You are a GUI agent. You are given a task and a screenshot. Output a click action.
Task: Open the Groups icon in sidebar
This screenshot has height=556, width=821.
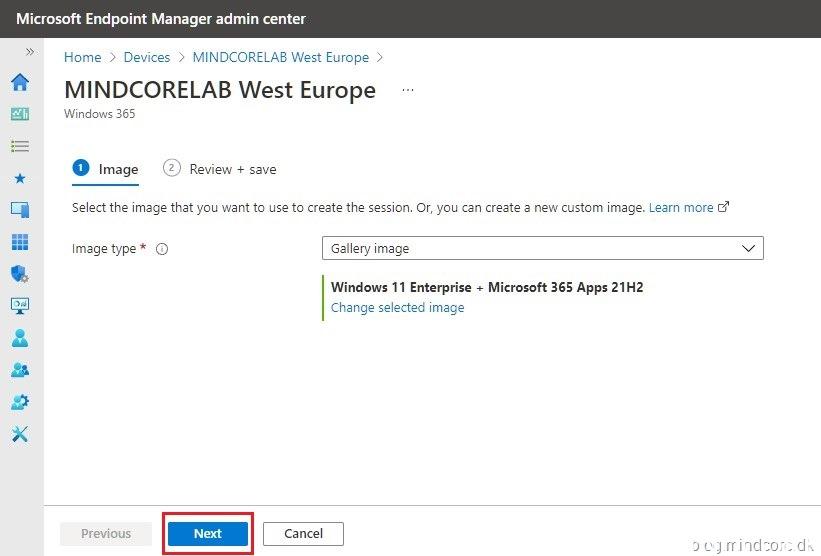(x=20, y=370)
